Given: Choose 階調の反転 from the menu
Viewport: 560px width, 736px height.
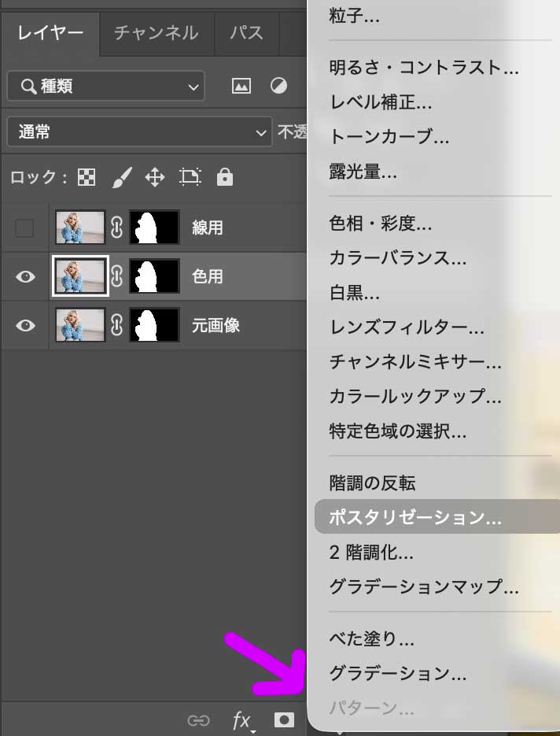Looking at the screenshot, I should click(x=372, y=483).
